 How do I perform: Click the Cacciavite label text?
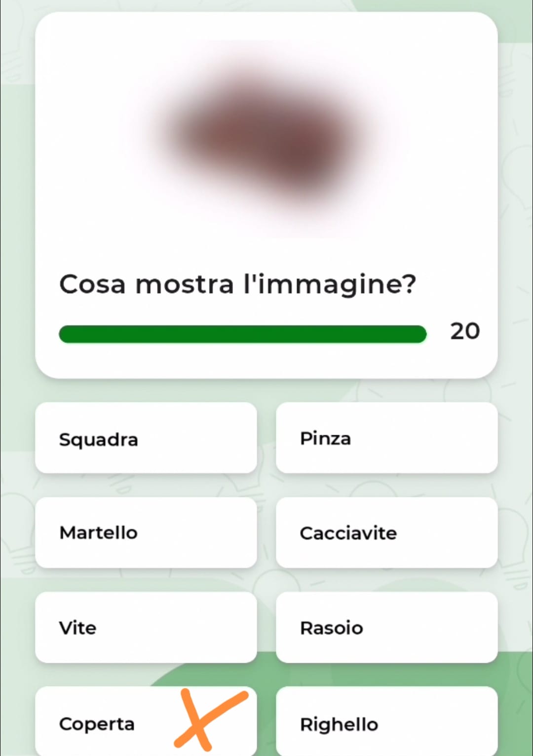(348, 533)
